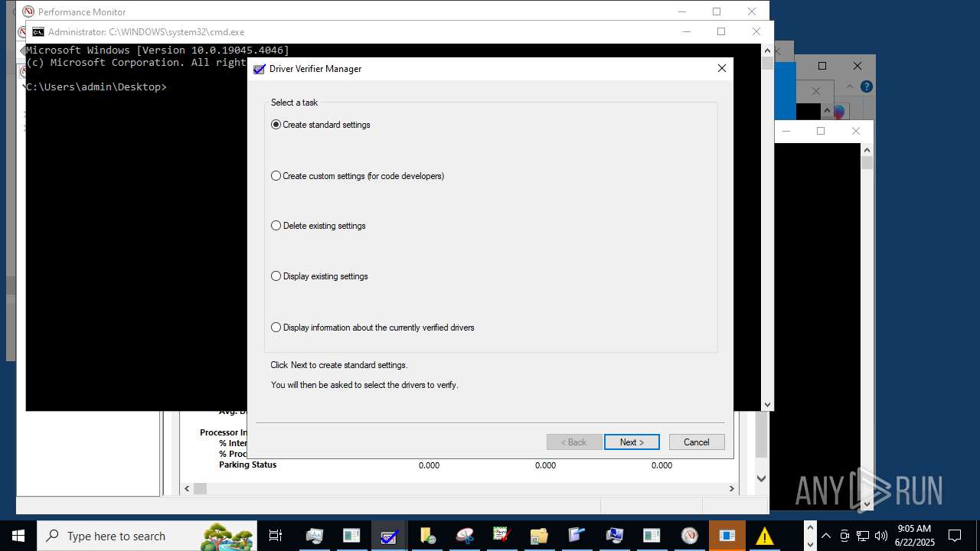Viewport: 980px width, 551px height.
Task: Click Performance Monitor horizontal scroll left arrow
Action: [x=187, y=488]
